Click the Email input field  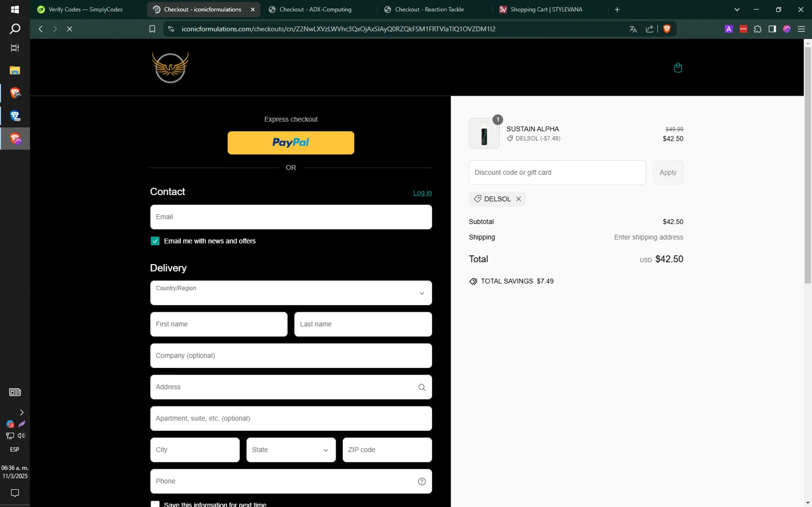(291, 217)
